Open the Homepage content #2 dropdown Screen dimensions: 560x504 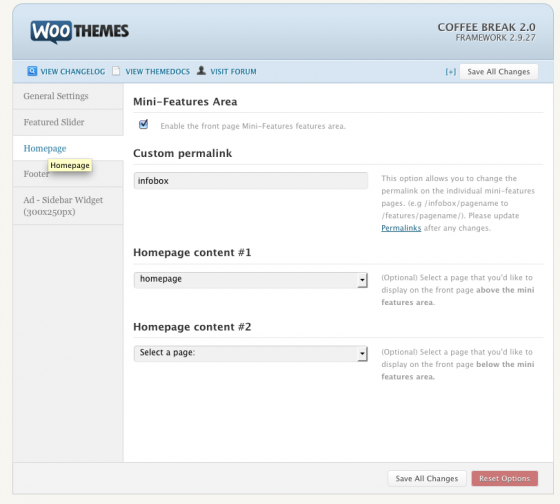point(251,354)
